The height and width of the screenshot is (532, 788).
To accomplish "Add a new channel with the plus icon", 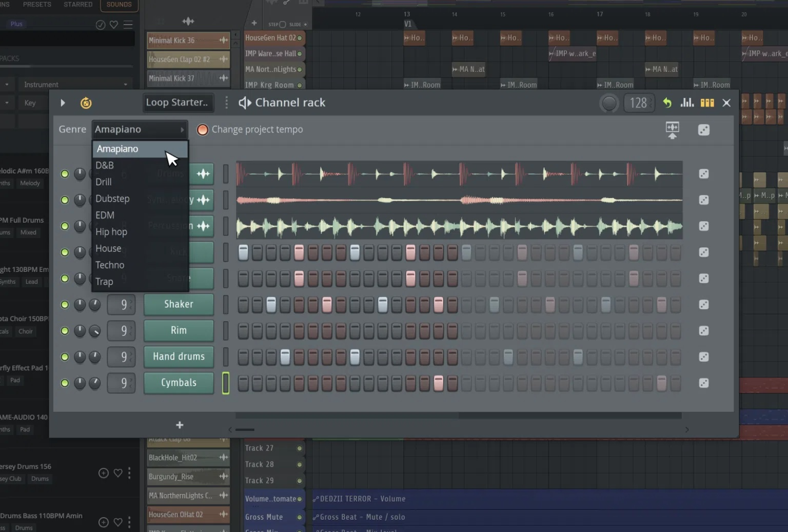I will (x=179, y=425).
